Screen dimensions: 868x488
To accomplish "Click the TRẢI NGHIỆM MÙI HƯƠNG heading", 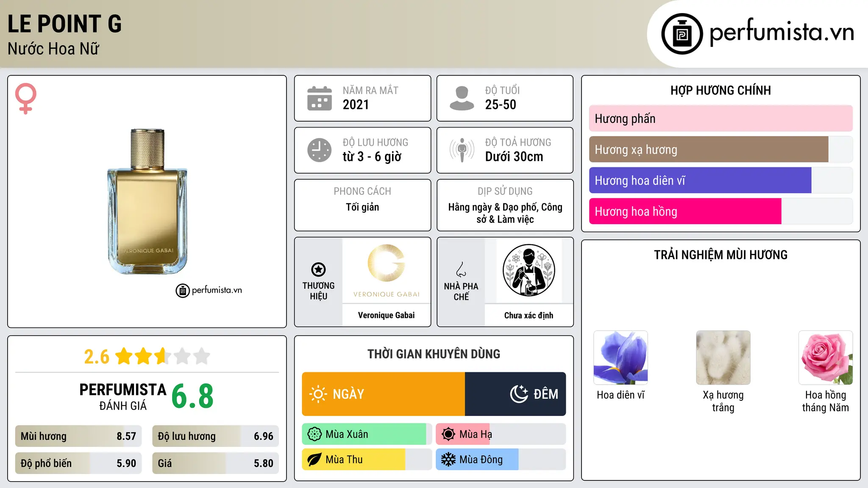I will point(721,255).
